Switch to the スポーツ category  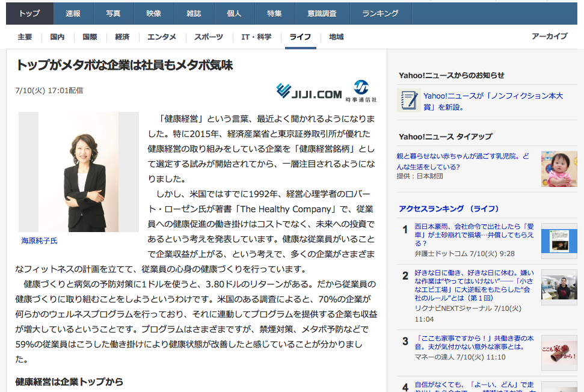click(209, 37)
